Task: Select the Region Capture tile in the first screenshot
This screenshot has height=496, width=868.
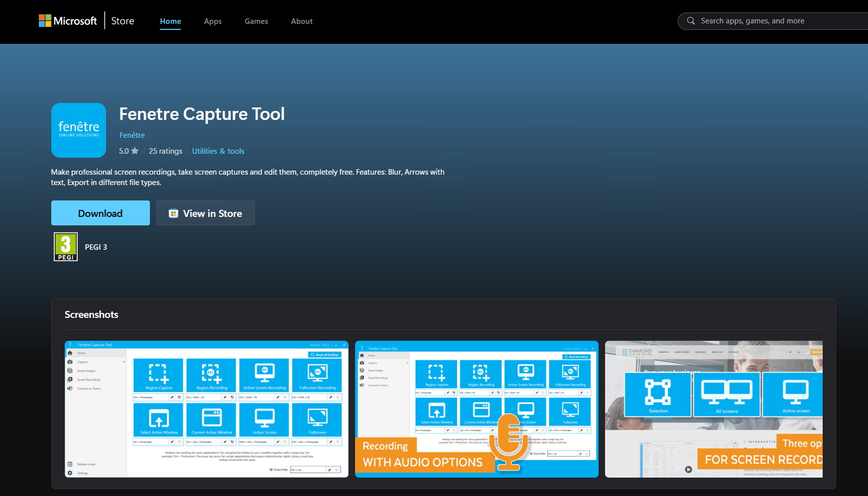Action: click(158, 375)
